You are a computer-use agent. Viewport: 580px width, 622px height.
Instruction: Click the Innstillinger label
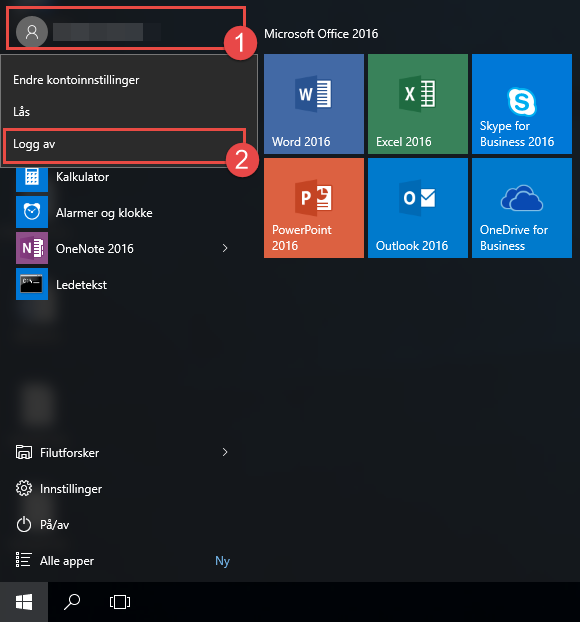[x=71, y=489]
